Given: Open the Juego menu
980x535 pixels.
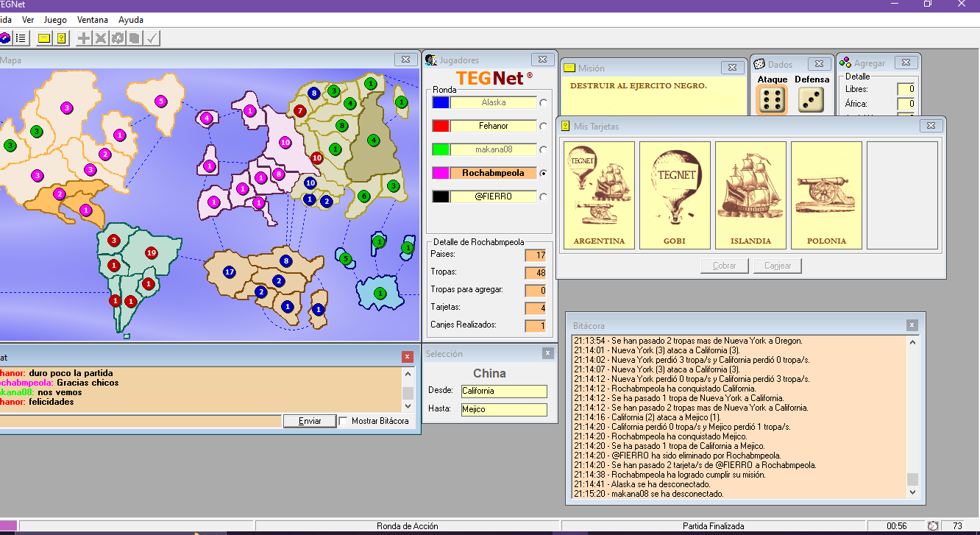Looking at the screenshot, I should tap(55, 20).
